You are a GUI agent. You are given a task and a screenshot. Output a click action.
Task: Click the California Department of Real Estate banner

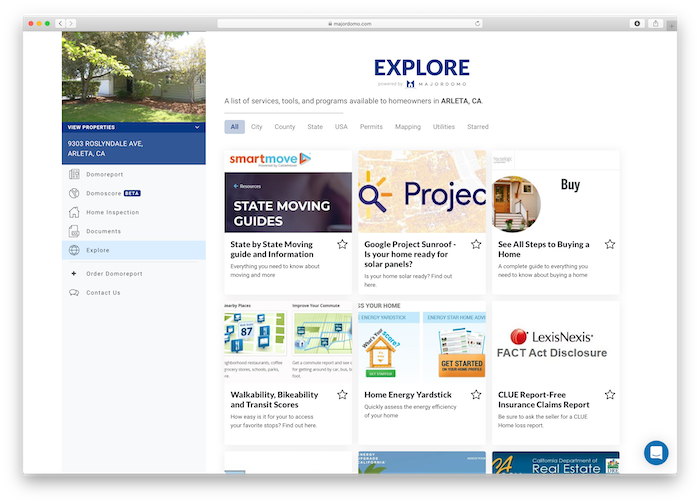pos(556,462)
